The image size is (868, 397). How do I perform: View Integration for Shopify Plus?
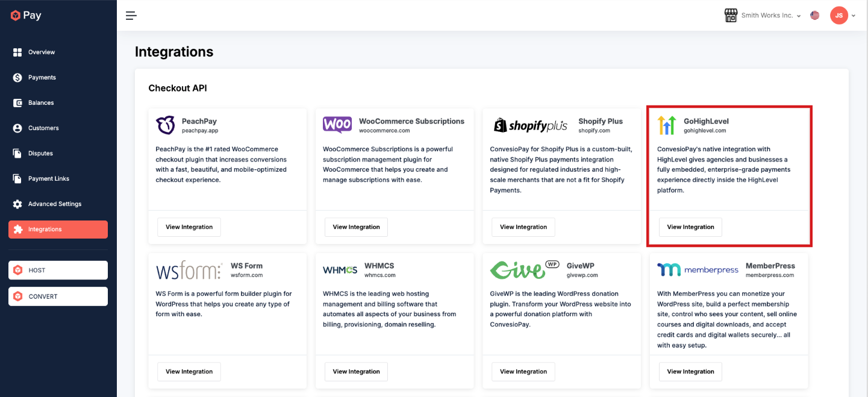point(523,227)
